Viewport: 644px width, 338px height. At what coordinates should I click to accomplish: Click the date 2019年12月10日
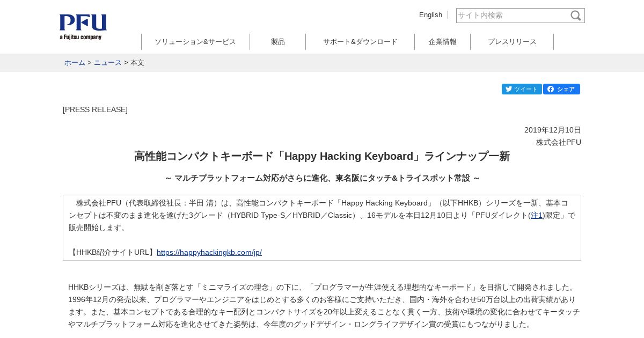coord(553,130)
